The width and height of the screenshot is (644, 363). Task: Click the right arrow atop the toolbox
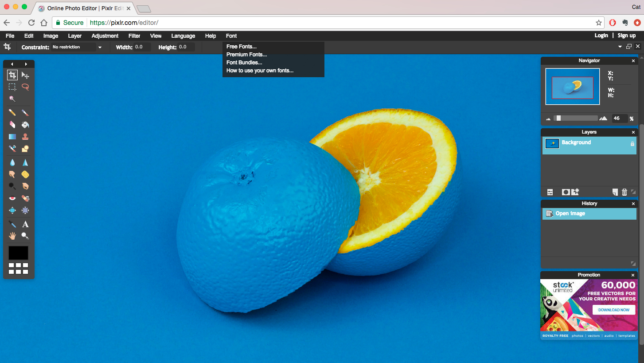click(x=26, y=64)
